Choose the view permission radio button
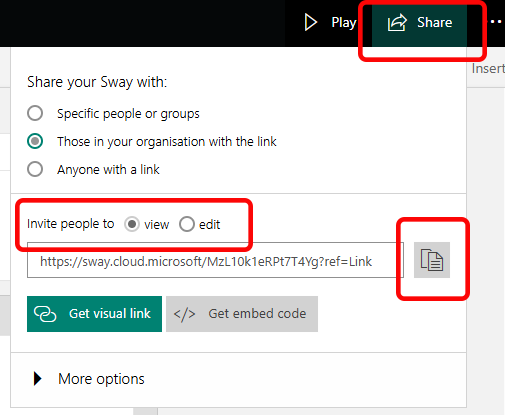 (132, 224)
